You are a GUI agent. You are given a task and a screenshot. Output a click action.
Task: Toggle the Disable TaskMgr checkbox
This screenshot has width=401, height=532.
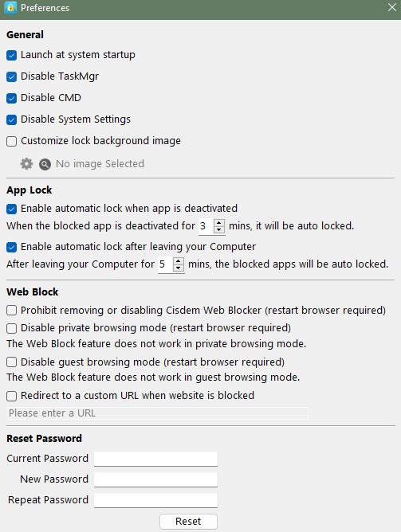(11, 76)
